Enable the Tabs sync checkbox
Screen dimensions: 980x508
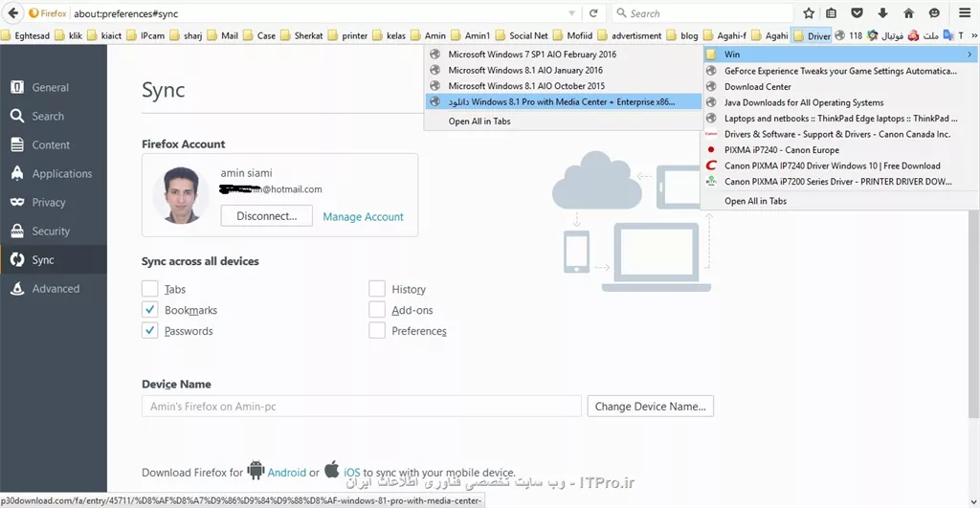pos(150,289)
